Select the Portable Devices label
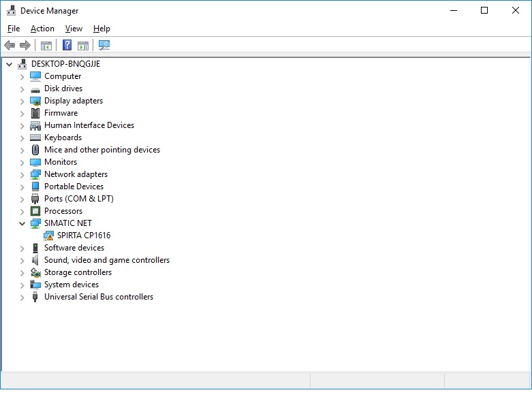This screenshot has height=418, width=532. point(74,186)
